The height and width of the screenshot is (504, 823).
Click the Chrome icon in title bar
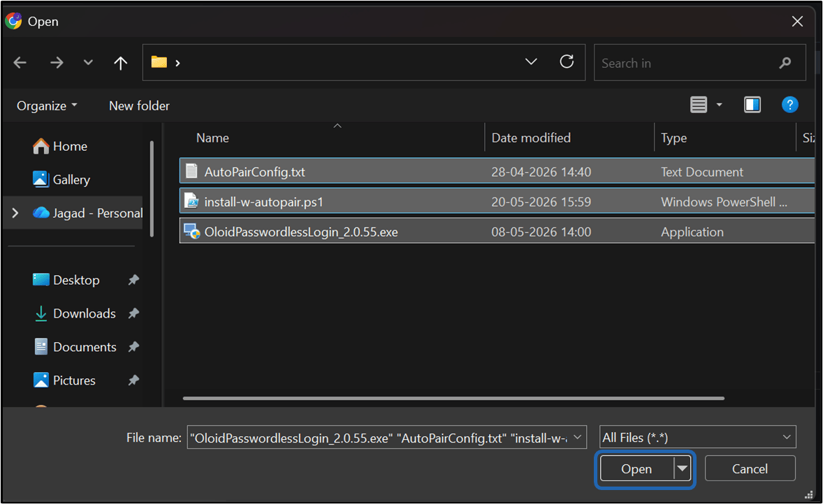(13, 21)
